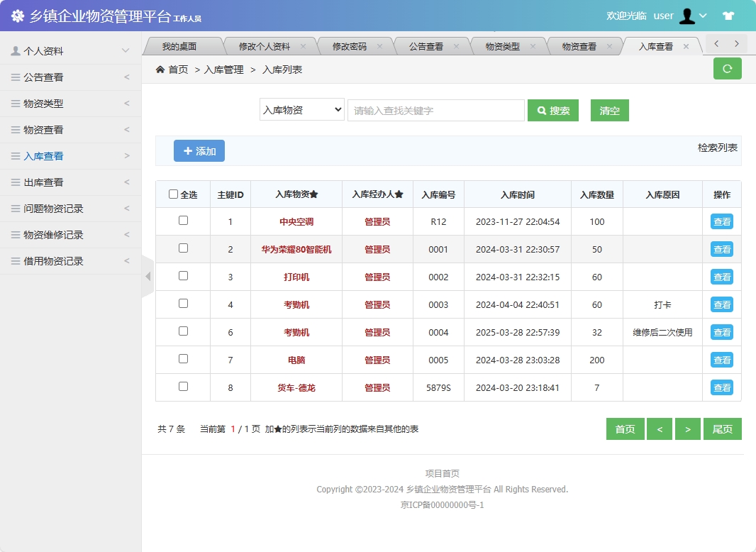
Task: Click 查看 button on the 电脑 row
Action: (x=721, y=360)
